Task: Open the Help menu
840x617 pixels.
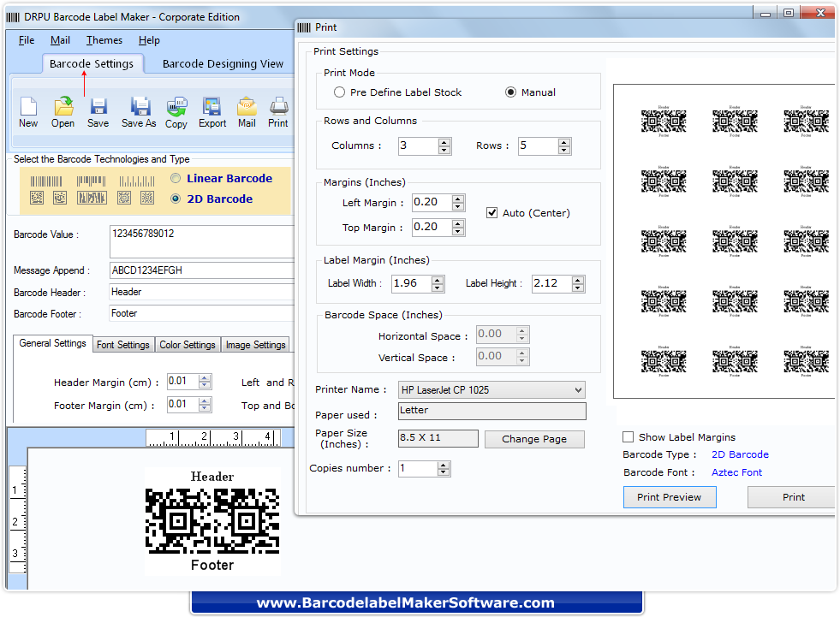Action: [149, 40]
